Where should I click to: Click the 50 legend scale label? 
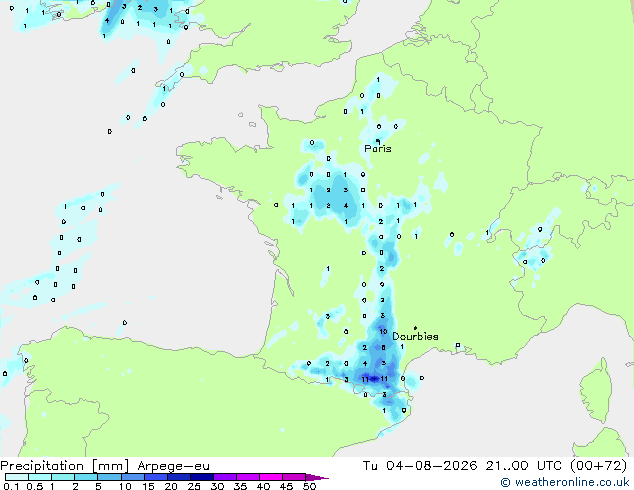click(310, 486)
